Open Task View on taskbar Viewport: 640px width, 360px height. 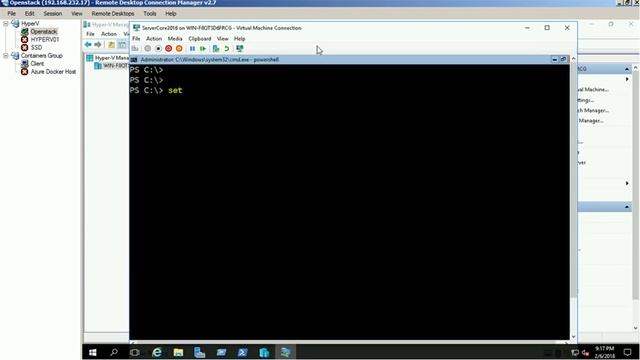tap(135, 352)
